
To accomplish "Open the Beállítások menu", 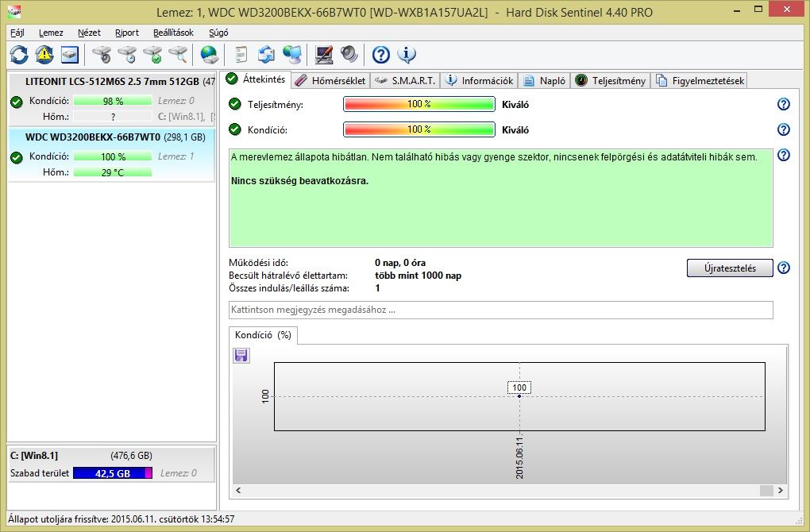I will [x=173, y=33].
